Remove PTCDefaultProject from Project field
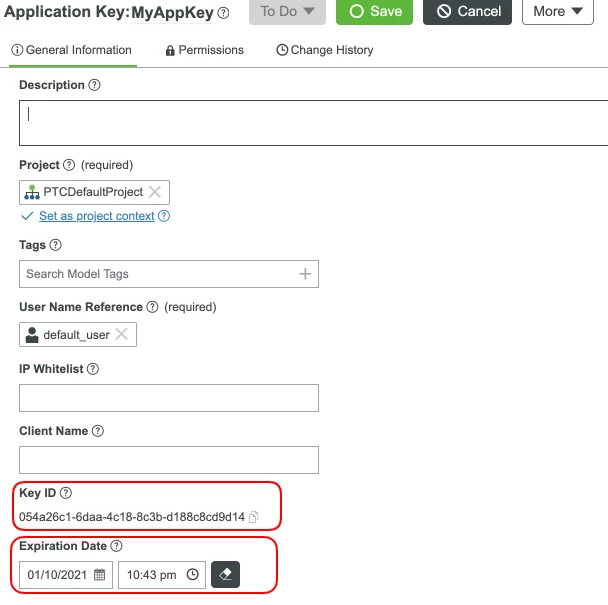Screen dimensions: 608x605 coord(155,192)
